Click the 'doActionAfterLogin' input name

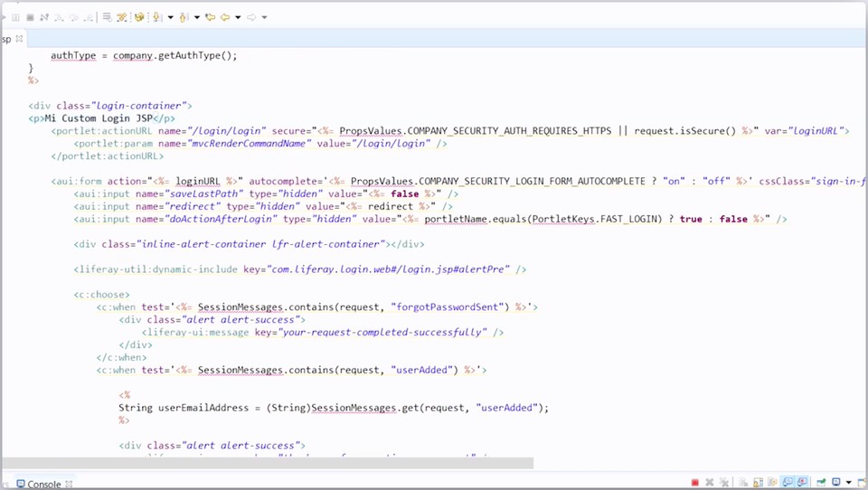coord(221,219)
